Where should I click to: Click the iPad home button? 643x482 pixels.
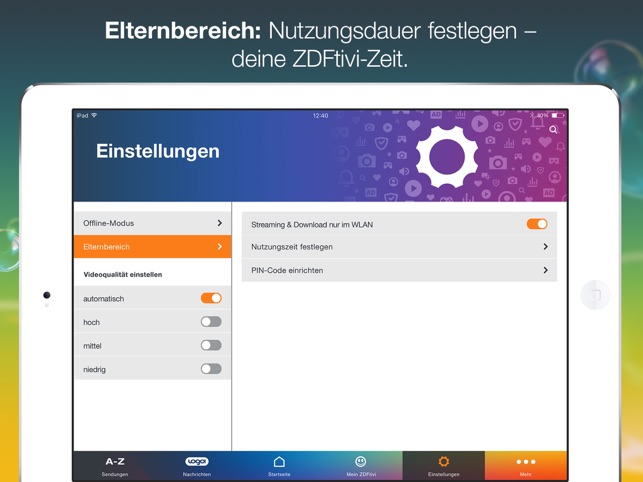595,295
